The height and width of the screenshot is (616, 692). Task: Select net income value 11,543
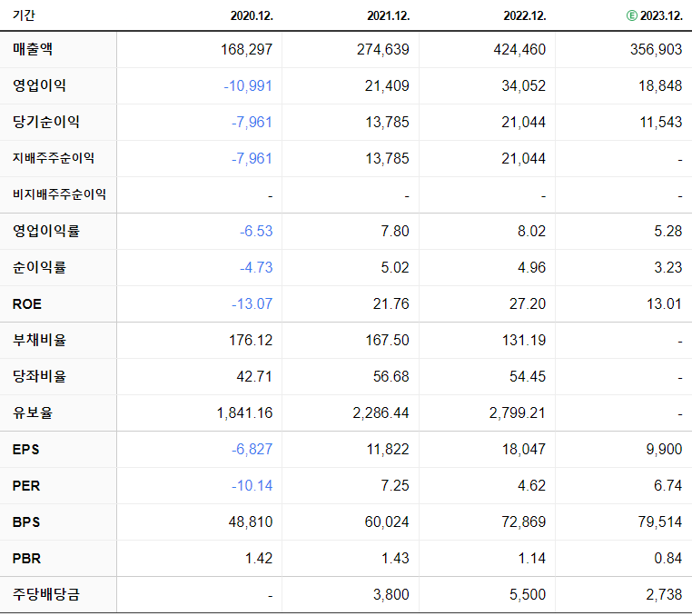click(661, 122)
